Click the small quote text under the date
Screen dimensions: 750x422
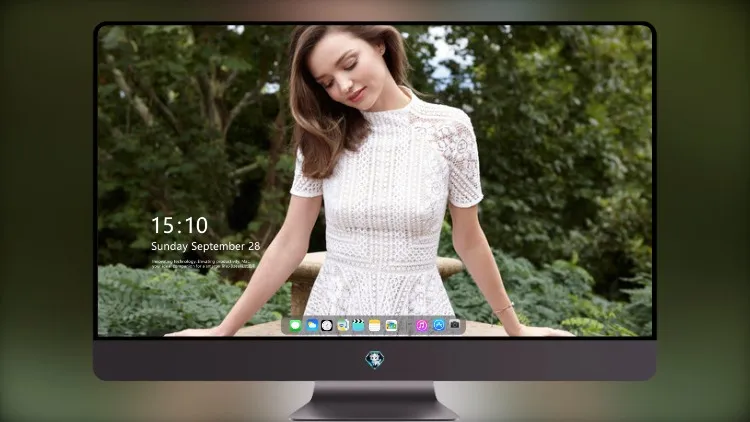pyautogui.click(x=203, y=264)
